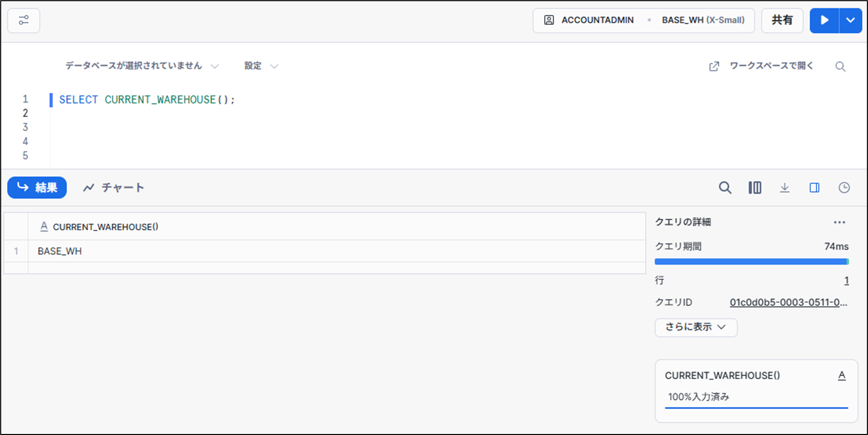Open the three-dot menu in クエリの詳細

coord(839,223)
